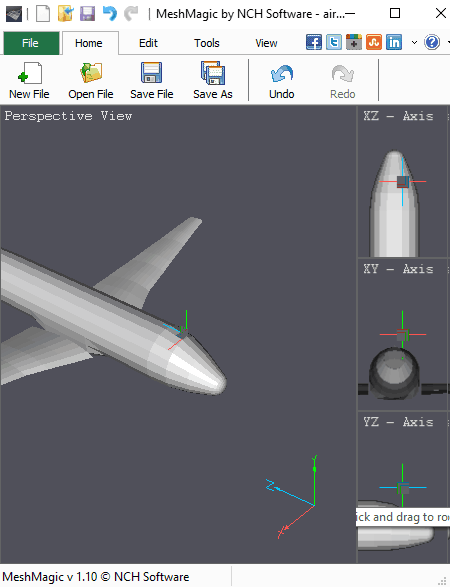Expand the social icons dropdown chevron

(x=414, y=43)
